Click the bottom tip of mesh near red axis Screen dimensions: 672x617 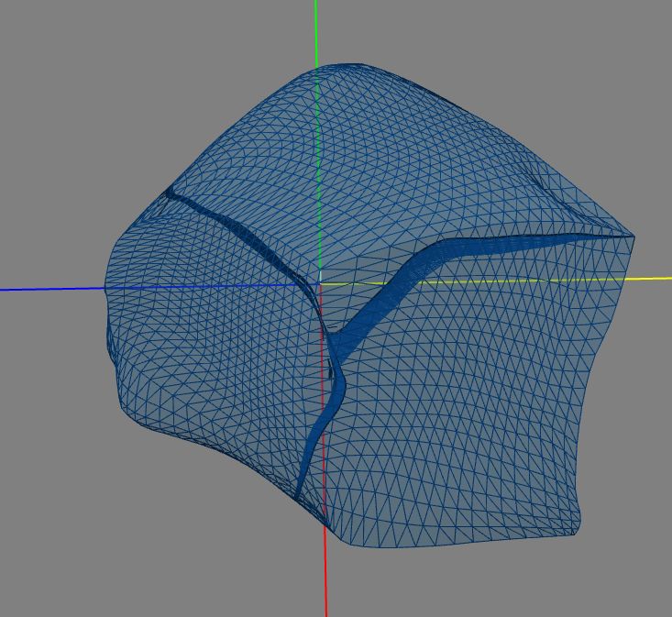click(329, 525)
